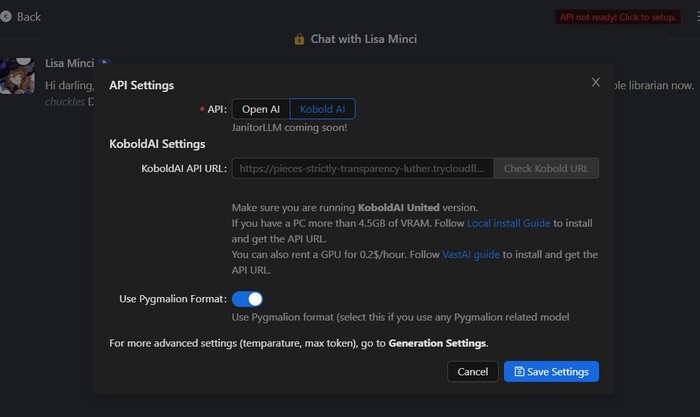This screenshot has height=417, width=700.
Task: Click the Lisa Minci name in the chat
Action: click(x=69, y=63)
